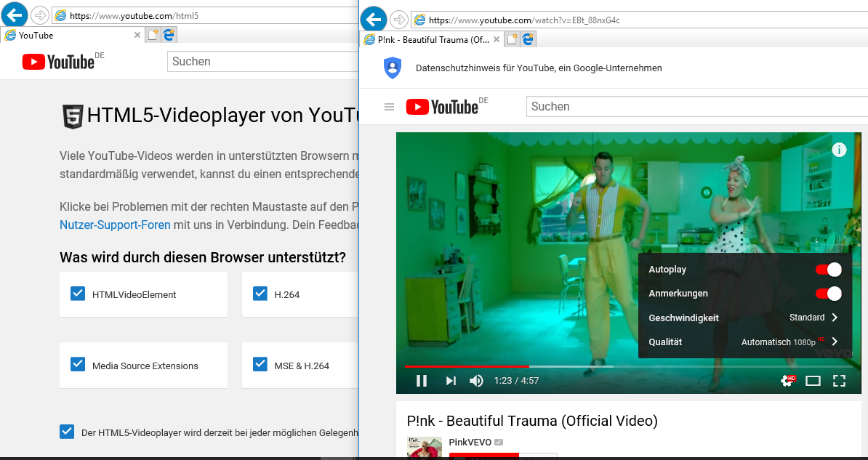868x460 pixels.
Task: Toggle HTMLVideoElement checkbox
Action: [78, 294]
